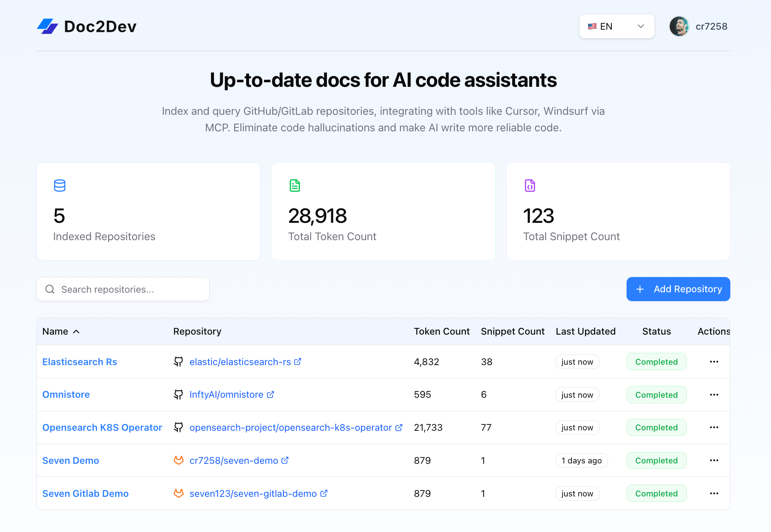Image resolution: width=771 pixels, height=532 pixels.
Task: Click Completed status badge for Seven Demo
Action: (x=656, y=460)
